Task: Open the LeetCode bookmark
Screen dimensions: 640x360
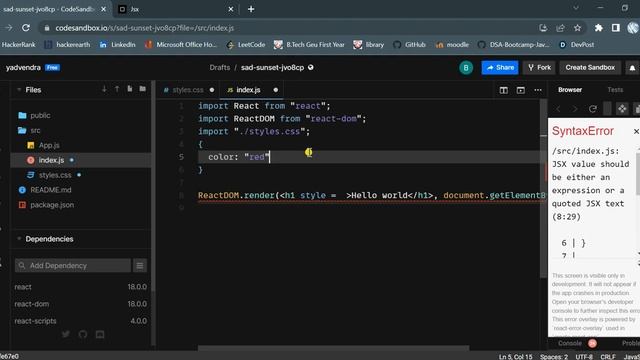Action: pyautogui.click(x=246, y=45)
